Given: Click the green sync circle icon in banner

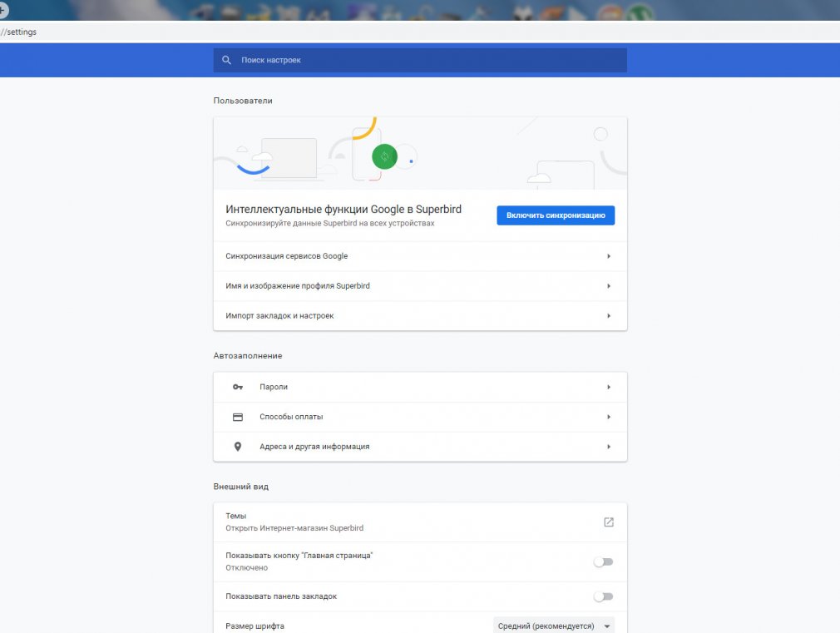Looking at the screenshot, I should 384,156.
